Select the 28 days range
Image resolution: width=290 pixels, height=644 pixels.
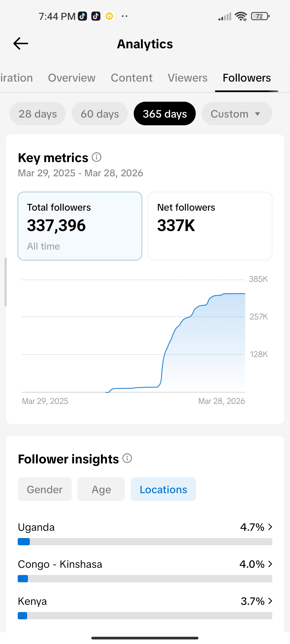point(38,114)
